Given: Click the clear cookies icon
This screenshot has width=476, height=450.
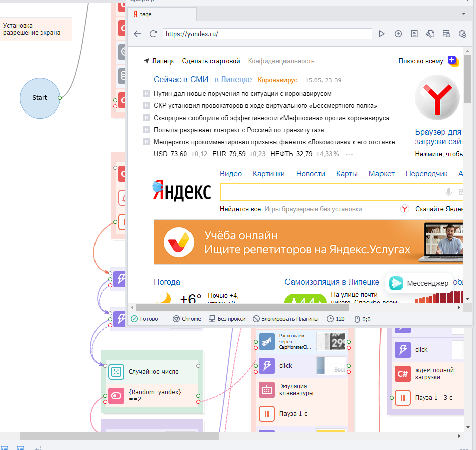Looking at the screenshot, I should pyautogui.click(x=462, y=34).
